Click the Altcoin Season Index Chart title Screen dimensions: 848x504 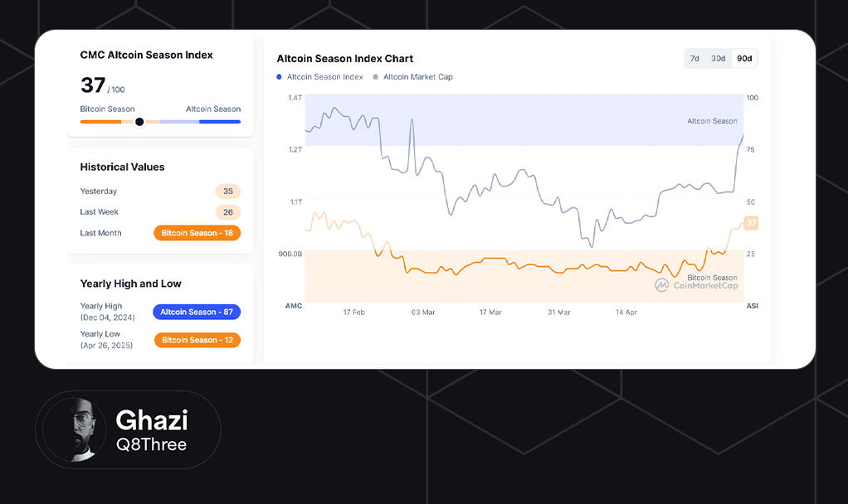[x=344, y=59]
